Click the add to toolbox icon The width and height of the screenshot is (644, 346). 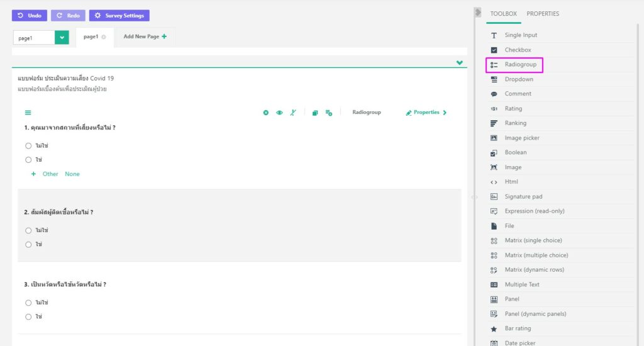329,113
